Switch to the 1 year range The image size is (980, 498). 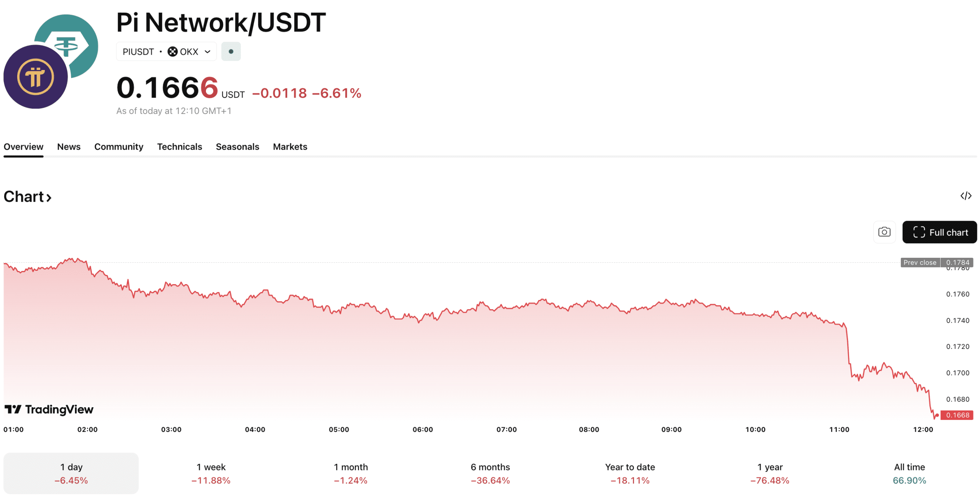pos(770,473)
